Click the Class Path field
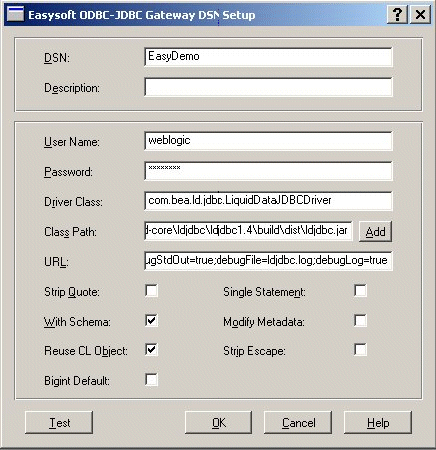 point(248,231)
